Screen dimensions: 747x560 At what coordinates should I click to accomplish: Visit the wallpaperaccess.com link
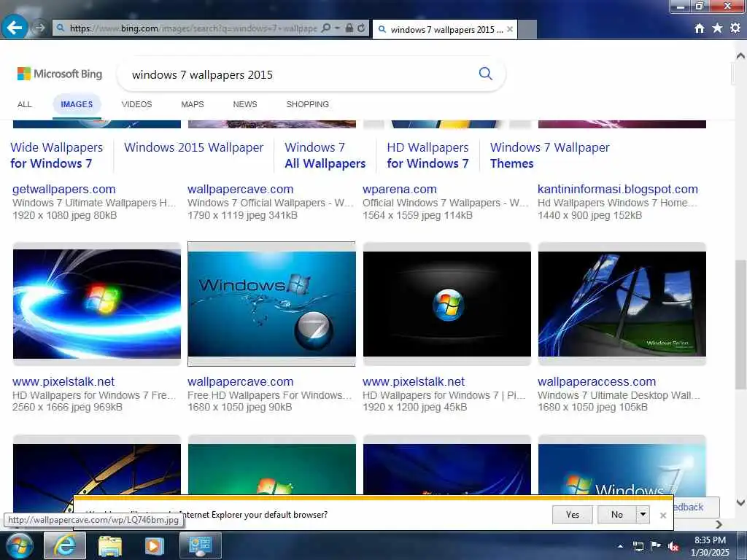[x=597, y=381]
